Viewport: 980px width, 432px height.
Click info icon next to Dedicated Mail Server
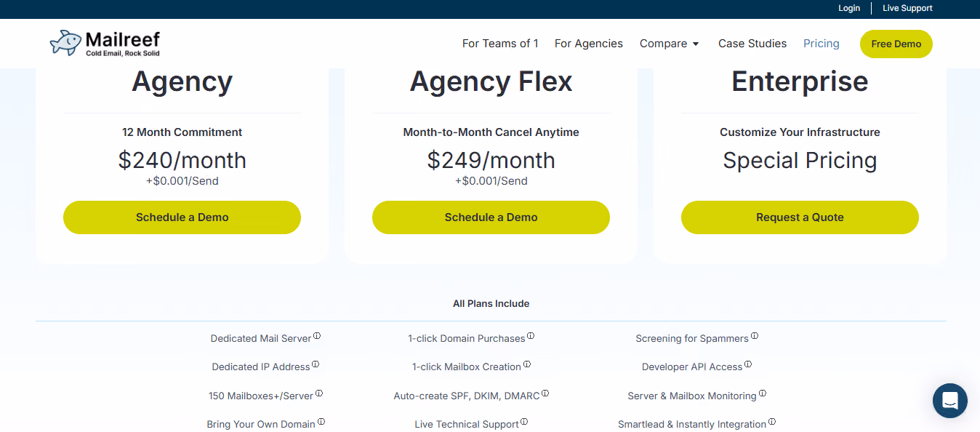[317, 336]
